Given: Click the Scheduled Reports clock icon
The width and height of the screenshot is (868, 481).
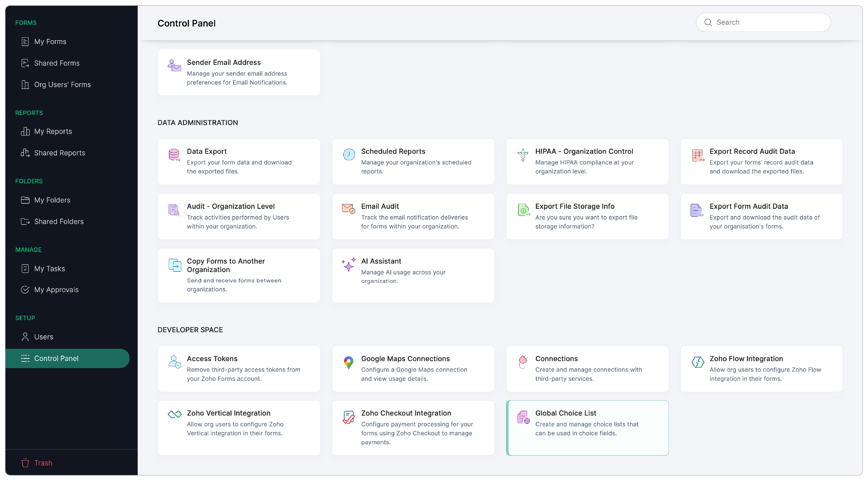Looking at the screenshot, I should coord(349,154).
